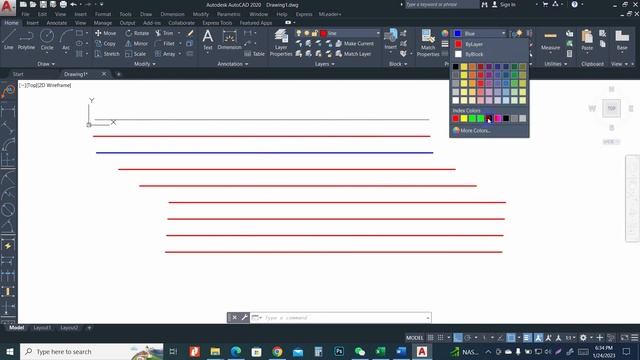
Task: Open the Format menu
Action: [x=103, y=14]
